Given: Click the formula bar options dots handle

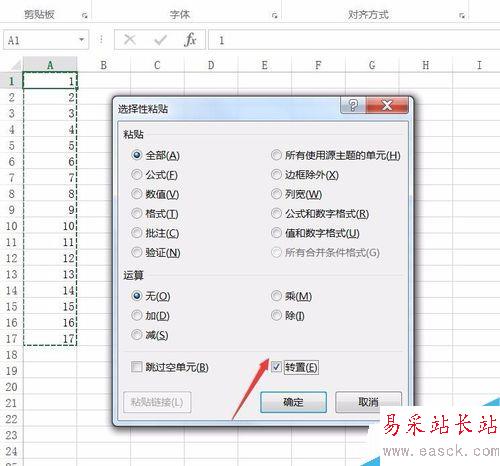Looking at the screenshot, I should click(101, 40).
